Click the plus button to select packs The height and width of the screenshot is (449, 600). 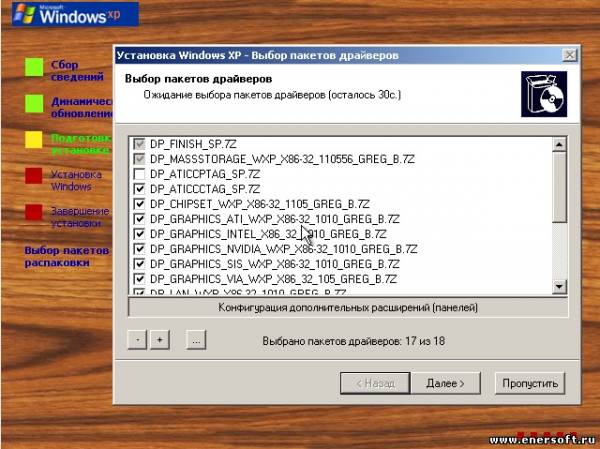pyautogui.click(x=160, y=340)
